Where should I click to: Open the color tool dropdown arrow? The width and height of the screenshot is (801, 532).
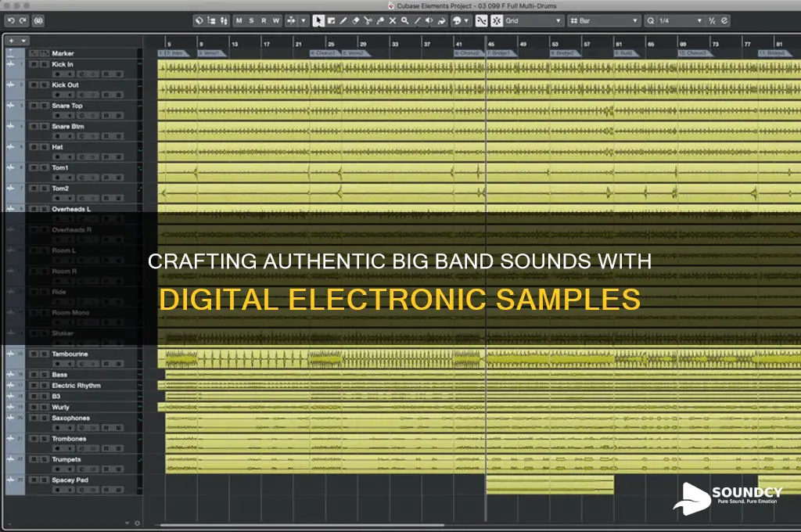466,20
